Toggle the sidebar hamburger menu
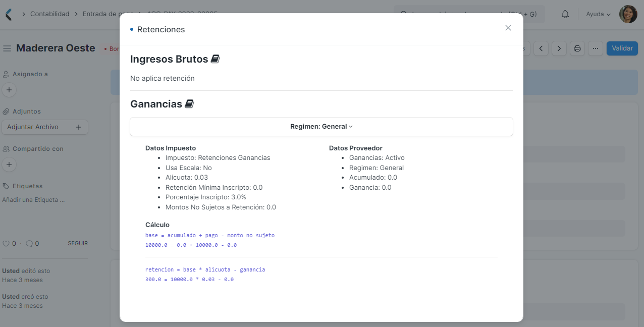 pyautogui.click(x=7, y=48)
